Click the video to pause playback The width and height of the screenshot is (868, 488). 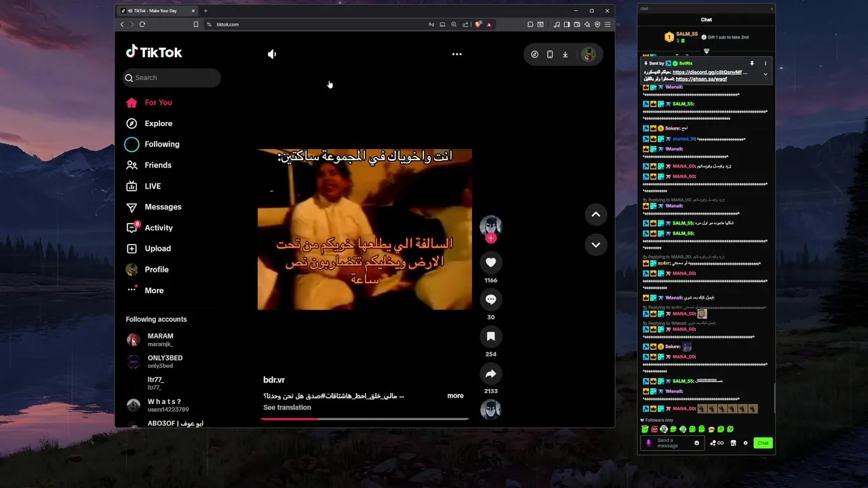pyautogui.click(x=365, y=230)
